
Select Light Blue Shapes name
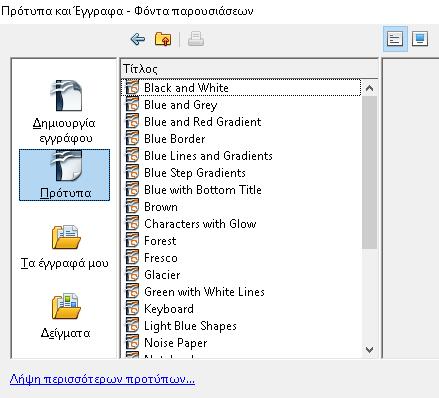(190, 326)
